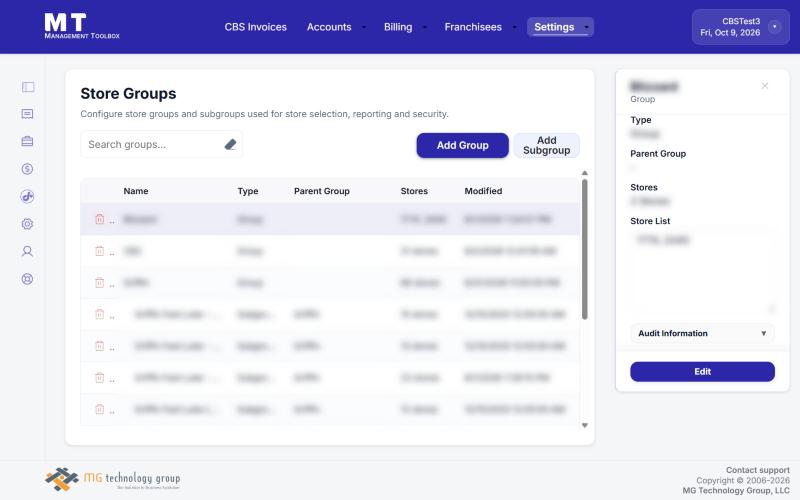The width and height of the screenshot is (800, 500).
Task: Click the Store Groups page heading
Action: 128,93
